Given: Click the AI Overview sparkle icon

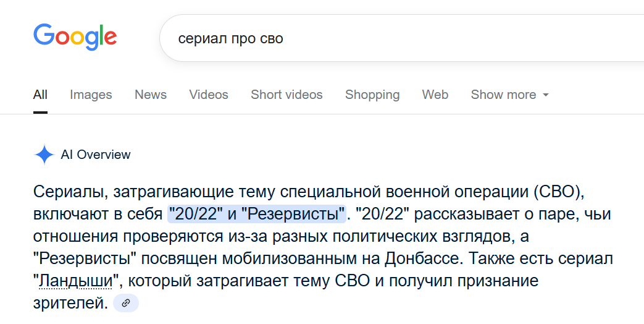Looking at the screenshot, I should 44,155.
